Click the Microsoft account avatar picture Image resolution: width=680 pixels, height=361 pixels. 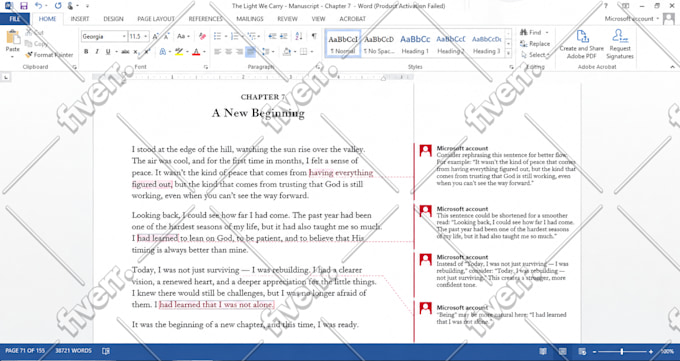(x=669, y=19)
